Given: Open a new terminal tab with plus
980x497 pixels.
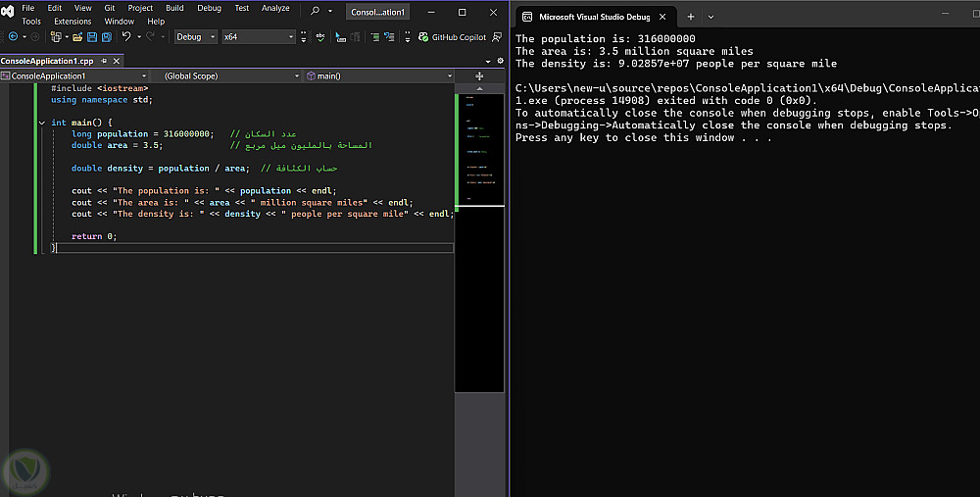Looking at the screenshot, I should pos(690,17).
